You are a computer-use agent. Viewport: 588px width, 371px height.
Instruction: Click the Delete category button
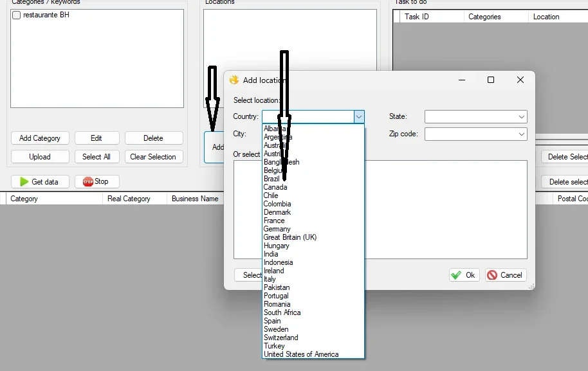click(x=154, y=138)
